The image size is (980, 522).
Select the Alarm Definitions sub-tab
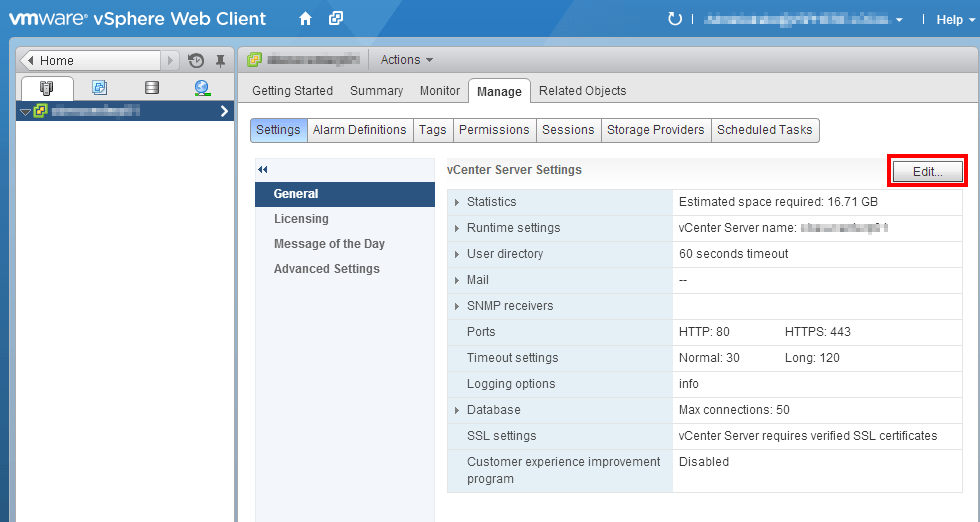pyautogui.click(x=359, y=130)
